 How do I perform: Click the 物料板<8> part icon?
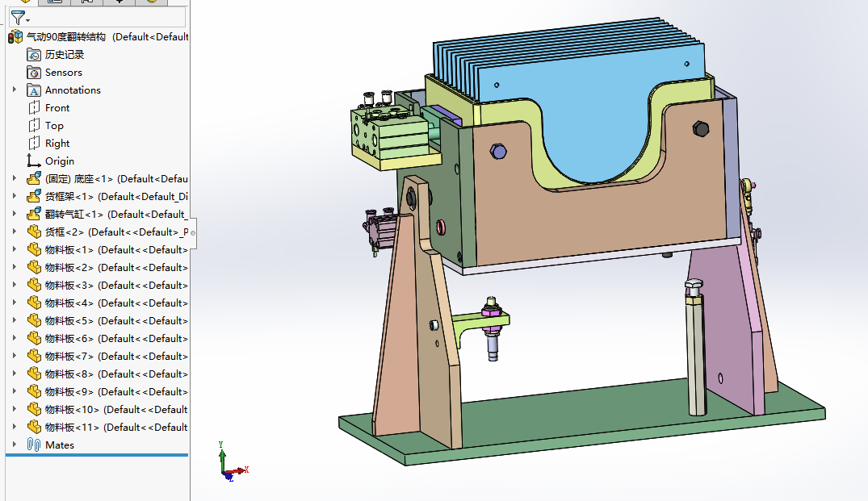(34, 374)
